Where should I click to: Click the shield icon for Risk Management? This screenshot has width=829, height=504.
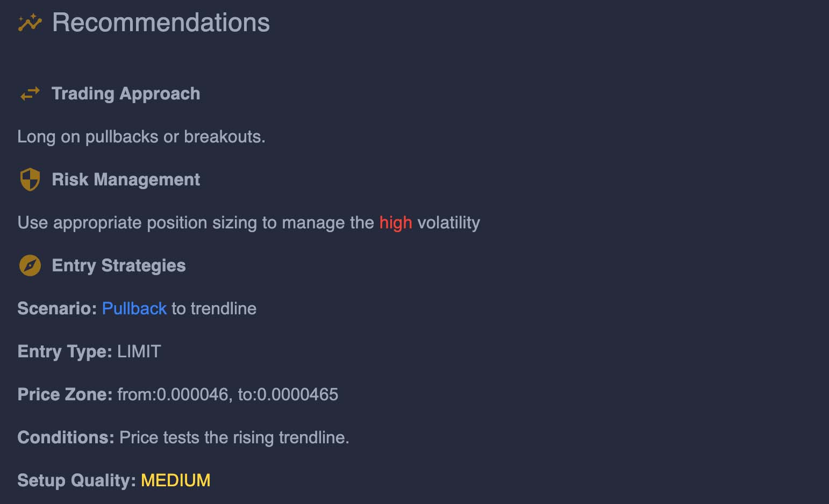(x=30, y=179)
